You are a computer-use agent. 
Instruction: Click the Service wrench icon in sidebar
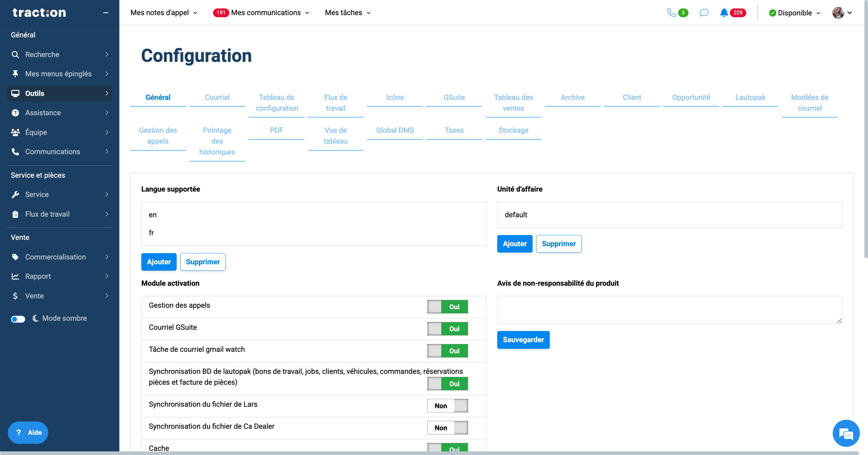point(15,195)
